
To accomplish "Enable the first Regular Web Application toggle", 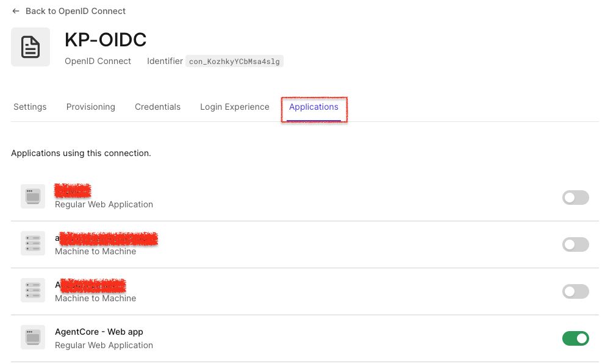I will click(575, 198).
